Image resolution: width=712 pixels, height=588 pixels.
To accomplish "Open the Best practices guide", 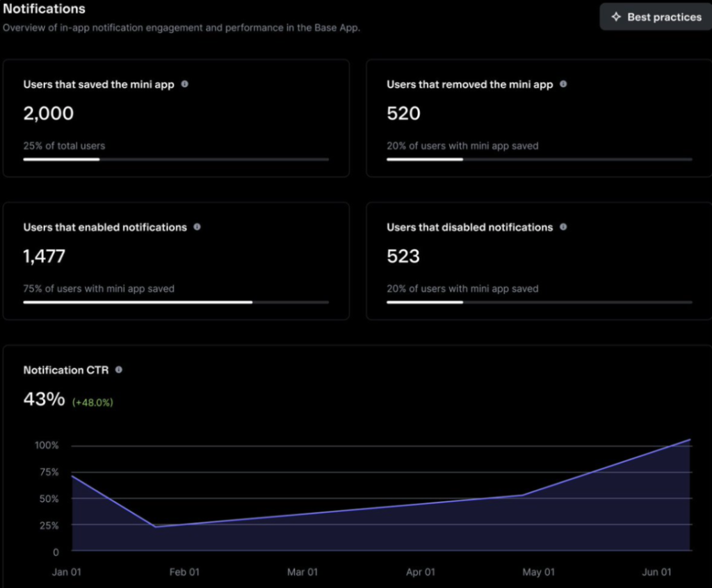I will [656, 17].
